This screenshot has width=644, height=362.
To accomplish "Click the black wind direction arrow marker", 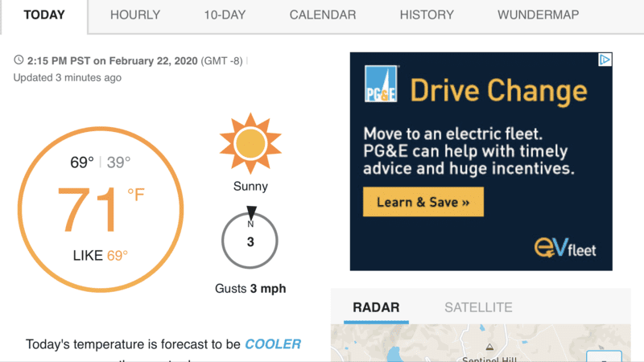I will click(251, 212).
